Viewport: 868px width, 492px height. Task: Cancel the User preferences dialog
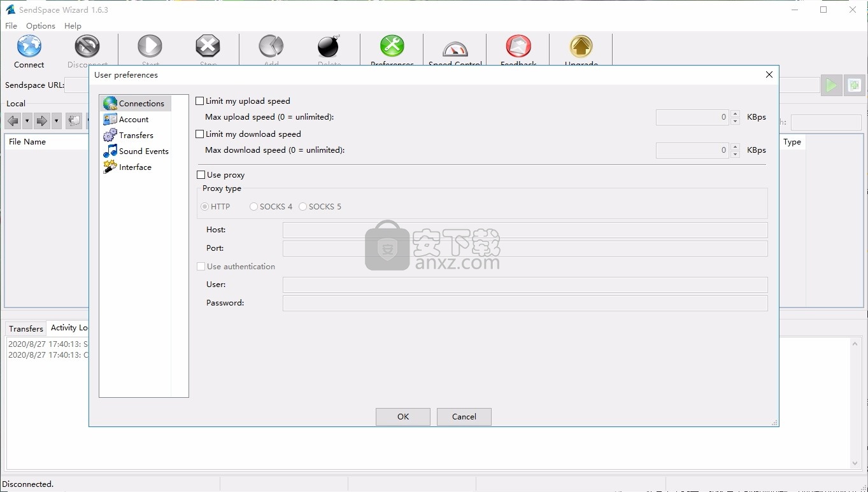coord(464,416)
